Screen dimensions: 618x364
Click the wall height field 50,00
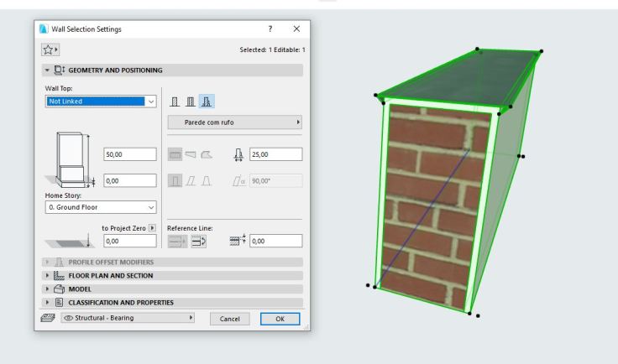click(x=130, y=154)
